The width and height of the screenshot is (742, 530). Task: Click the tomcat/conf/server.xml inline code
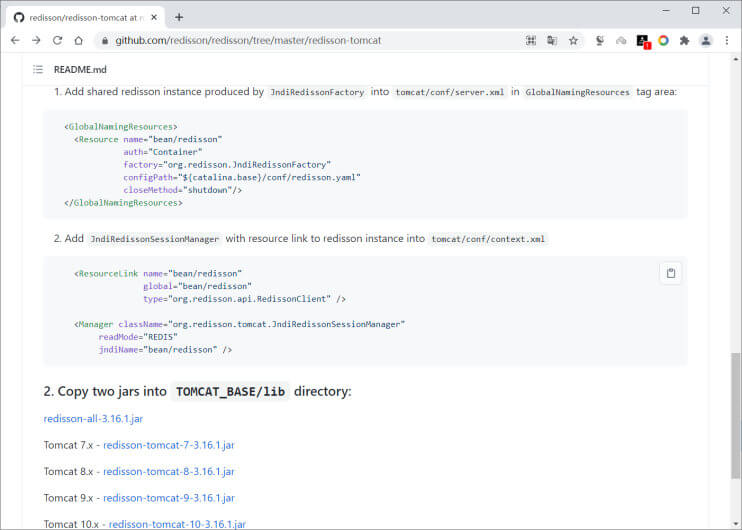coord(450,92)
